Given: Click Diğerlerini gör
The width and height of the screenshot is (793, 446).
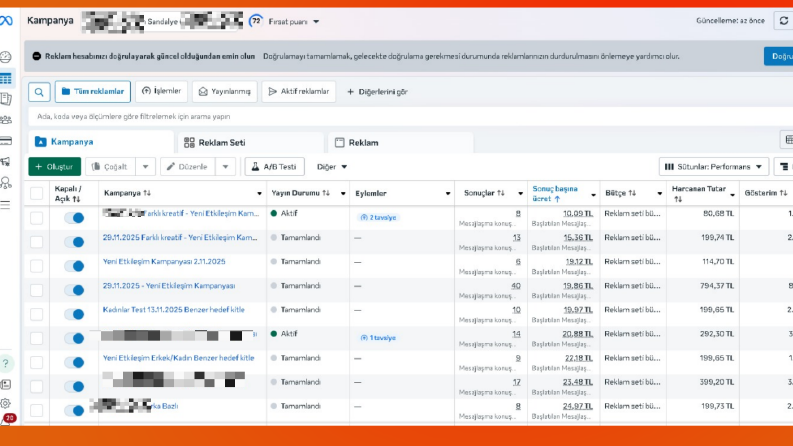Looking at the screenshot, I should click(x=377, y=92).
